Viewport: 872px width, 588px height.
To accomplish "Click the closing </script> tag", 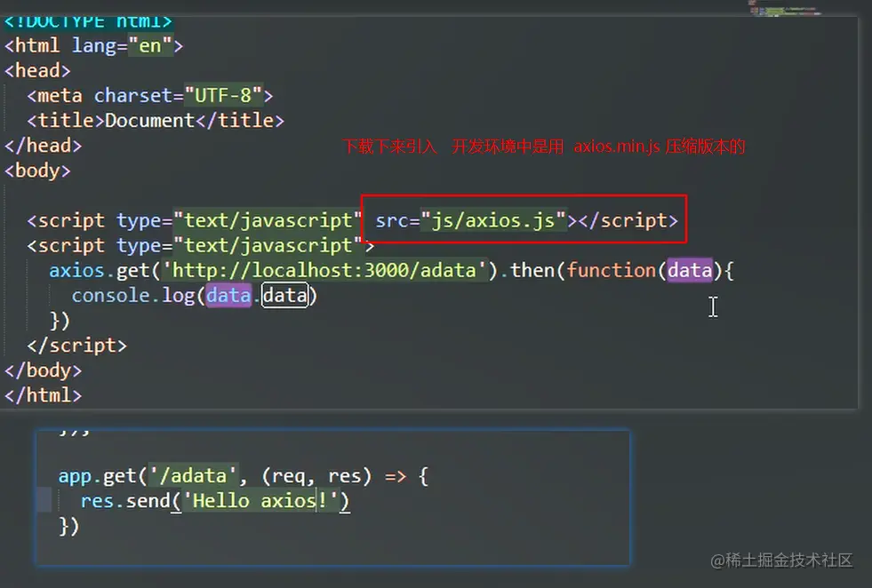I will [76, 346].
